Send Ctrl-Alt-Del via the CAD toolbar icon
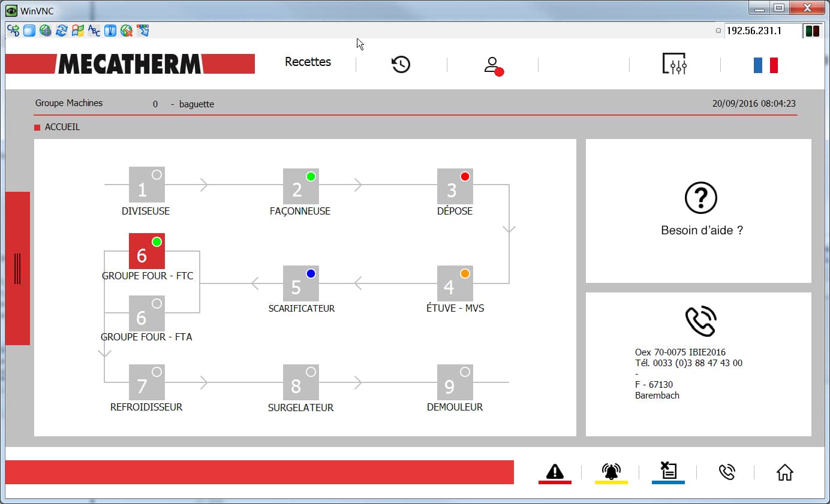This screenshot has width=830, height=504. [x=13, y=31]
